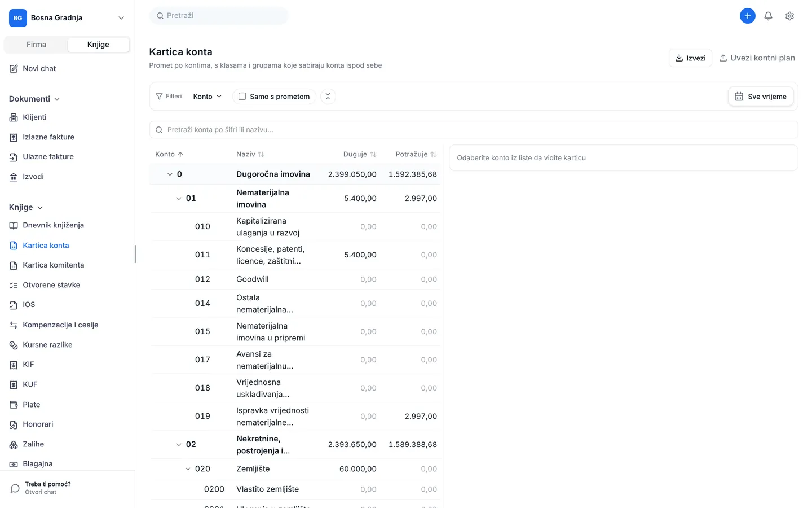Click the Kompenzacije i cesije arrows icon
The width and height of the screenshot is (812, 508).
click(14, 325)
